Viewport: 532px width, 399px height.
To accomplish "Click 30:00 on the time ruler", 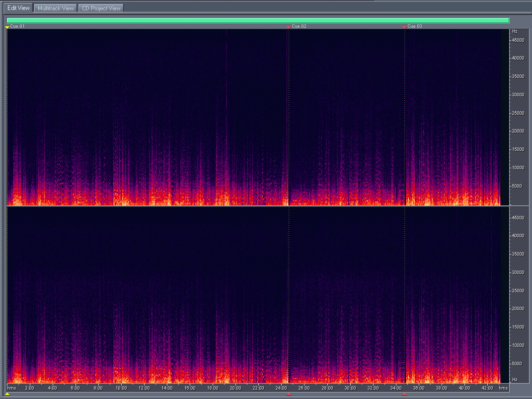I will 350,388.
